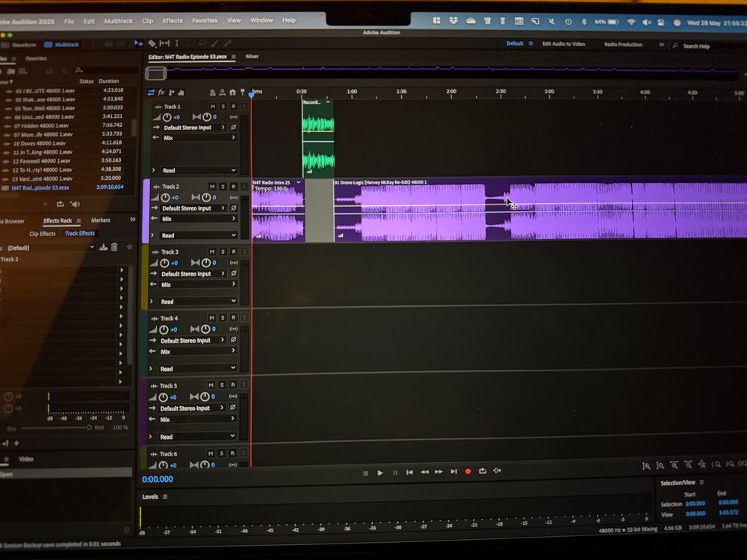Viewport: 747px width, 560px height.
Task: Click the Inputs/Outputs icon above Track 1
Action: click(x=151, y=93)
